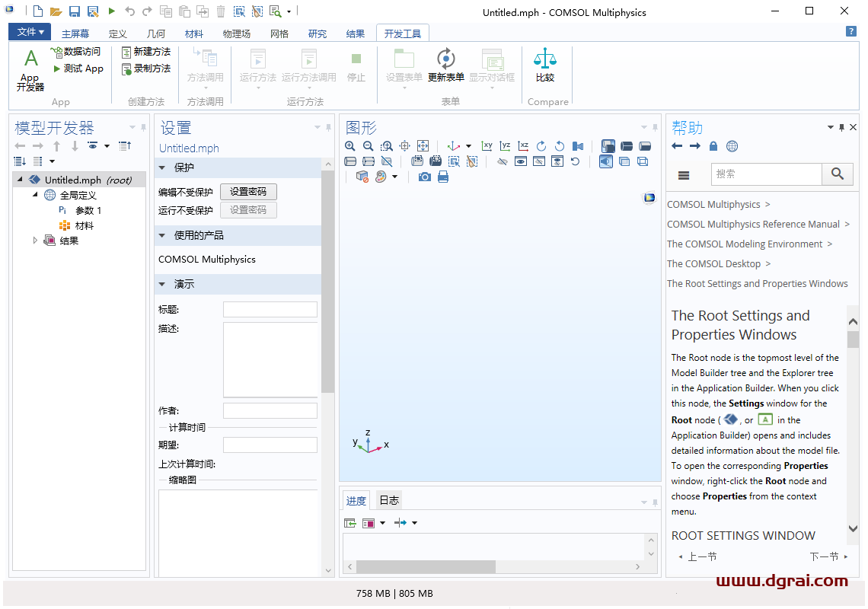Print the graphics with the printer icon
The image size is (868, 609).
(443, 177)
